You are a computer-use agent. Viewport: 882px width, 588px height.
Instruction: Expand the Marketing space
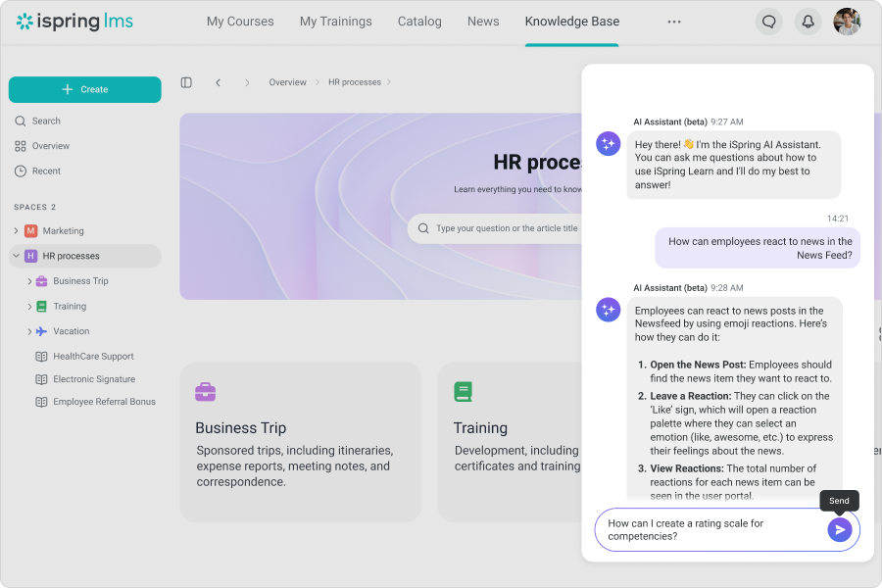(x=16, y=230)
